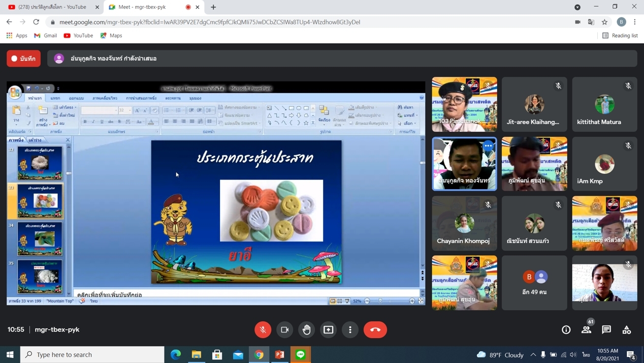Click the red recording indicator button
644x363 pixels.
(x=24, y=58)
